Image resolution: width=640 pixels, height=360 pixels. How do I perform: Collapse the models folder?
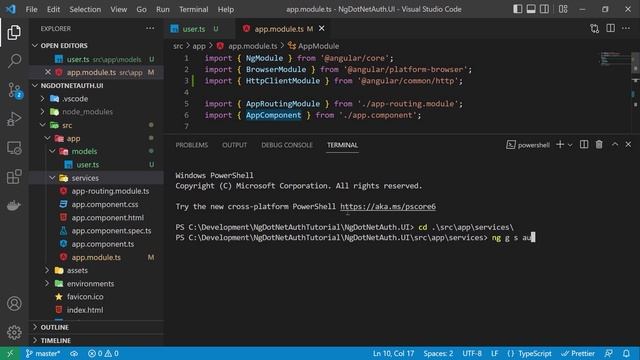point(52,151)
